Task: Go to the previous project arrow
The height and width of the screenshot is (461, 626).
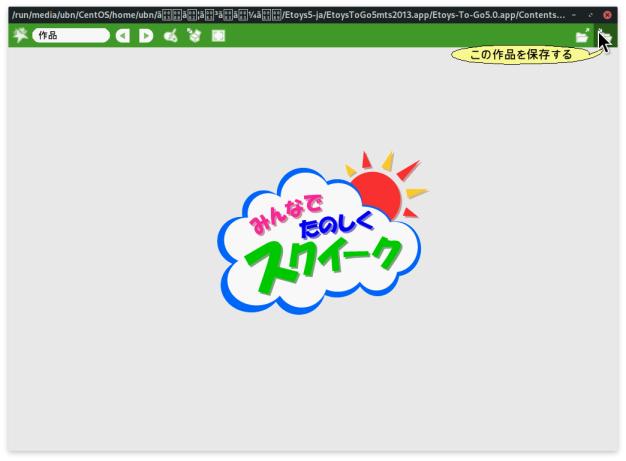Action: 123,36
